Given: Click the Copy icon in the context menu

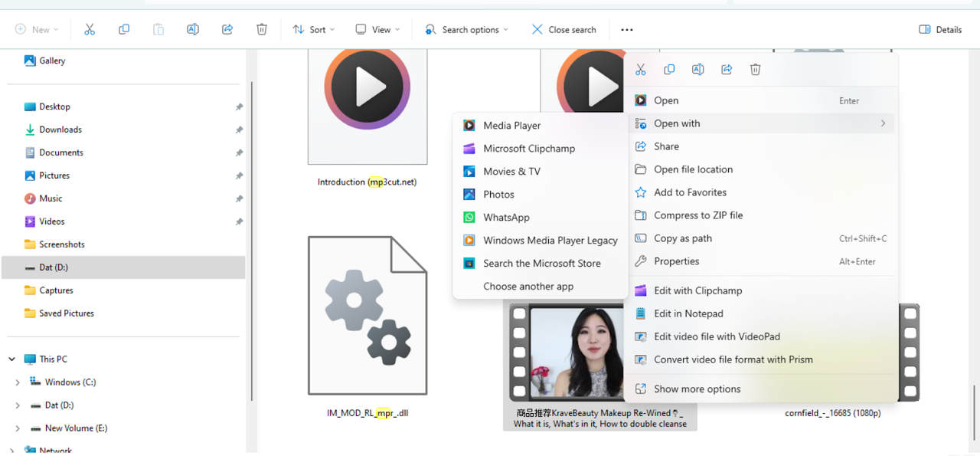Looking at the screenshot, I should (669, 70).
